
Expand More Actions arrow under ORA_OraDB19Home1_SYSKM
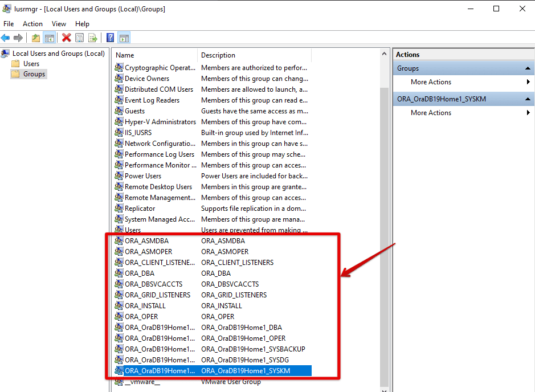[528, 113]
